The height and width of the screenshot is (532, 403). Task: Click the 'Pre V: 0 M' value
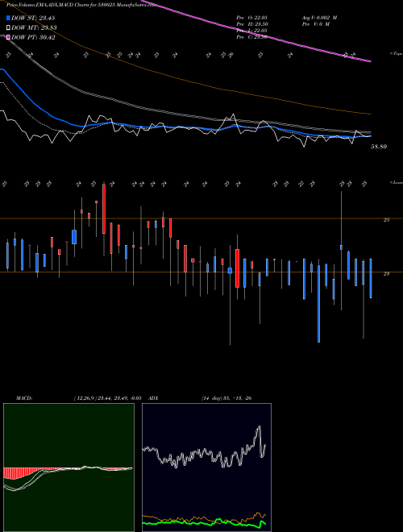[x=316, y=24]
